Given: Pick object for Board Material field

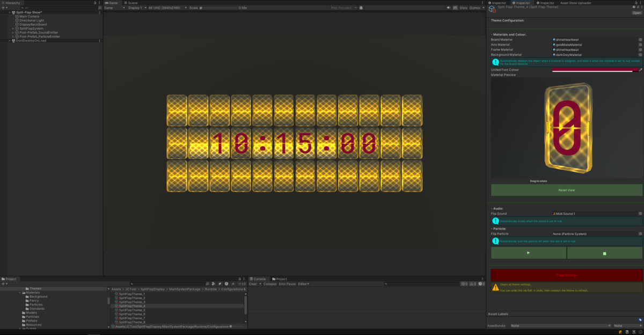Looking at the screenshot, I should 640,39.
